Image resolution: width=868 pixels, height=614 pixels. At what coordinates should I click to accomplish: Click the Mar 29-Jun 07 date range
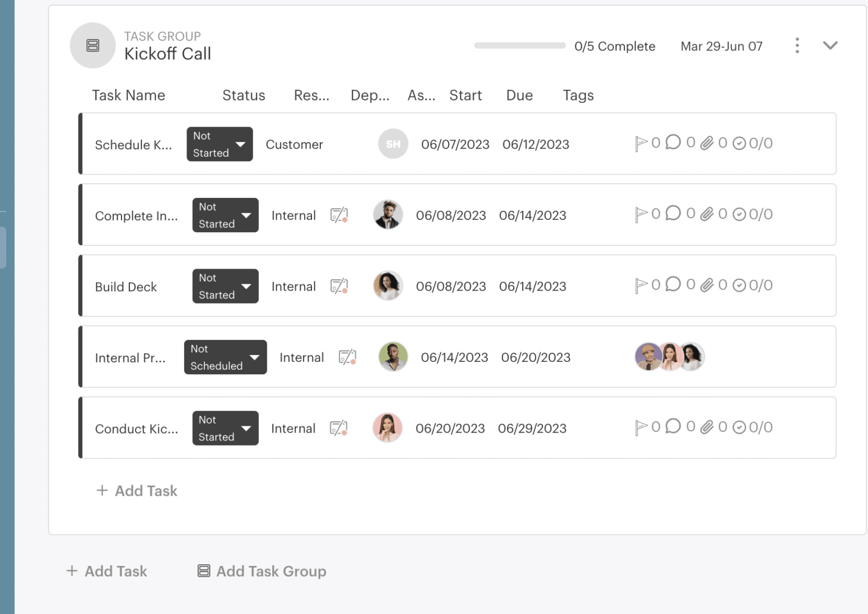tap(722, 46)
